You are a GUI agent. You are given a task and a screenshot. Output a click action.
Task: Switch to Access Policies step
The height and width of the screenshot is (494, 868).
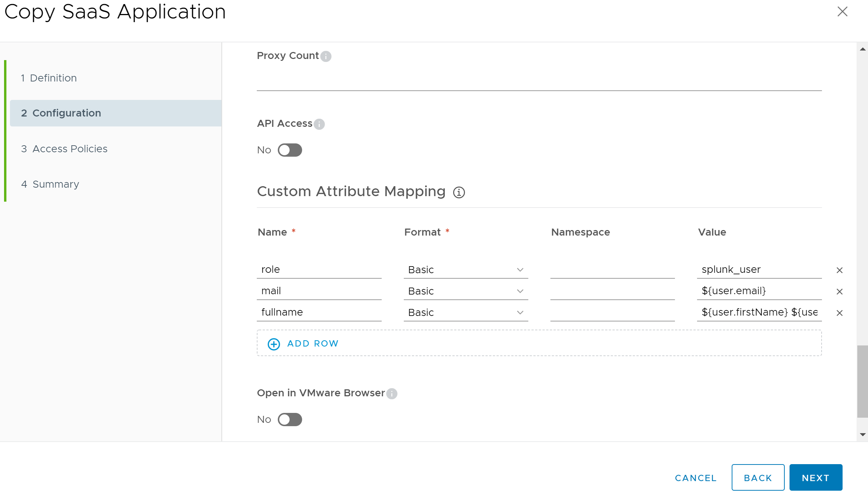[70, 149]
